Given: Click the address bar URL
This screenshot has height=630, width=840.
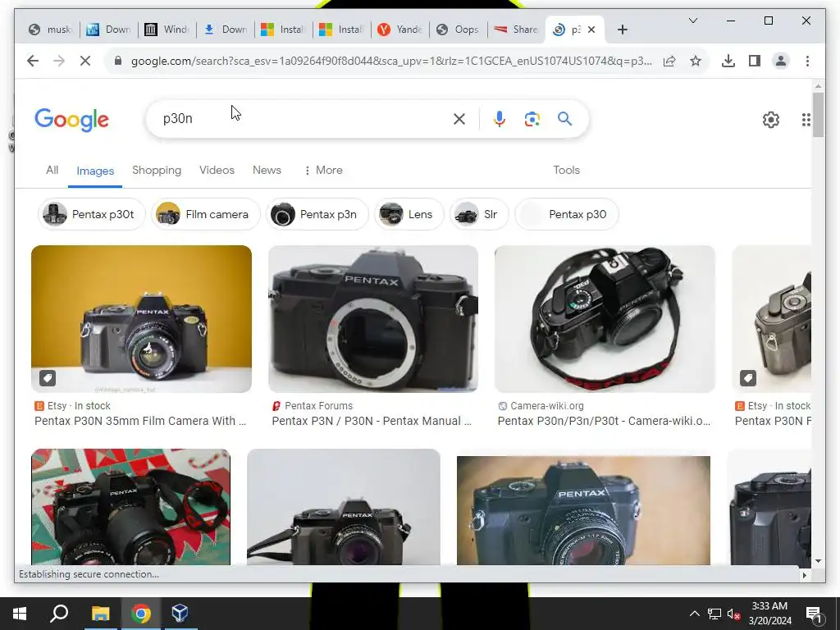Looking at the screenshot, I should point(391,61).
